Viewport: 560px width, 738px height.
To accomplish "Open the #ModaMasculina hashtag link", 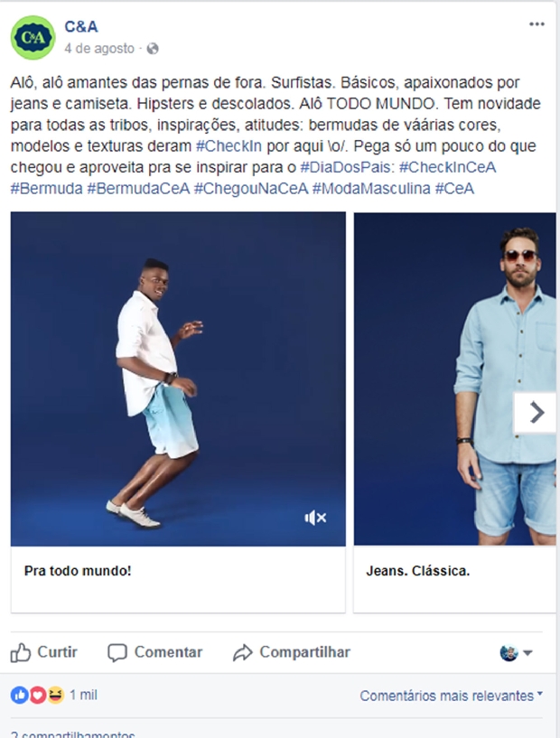I will (x=371, y=188).
